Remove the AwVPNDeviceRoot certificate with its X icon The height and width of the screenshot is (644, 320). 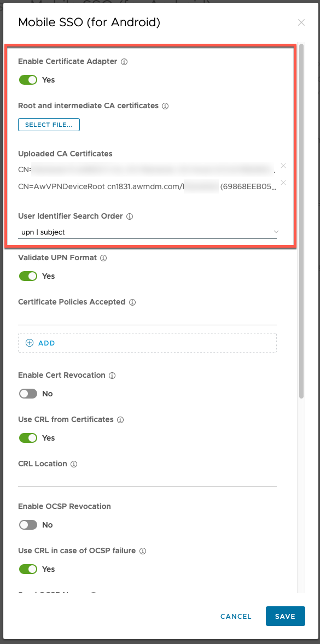283,183
